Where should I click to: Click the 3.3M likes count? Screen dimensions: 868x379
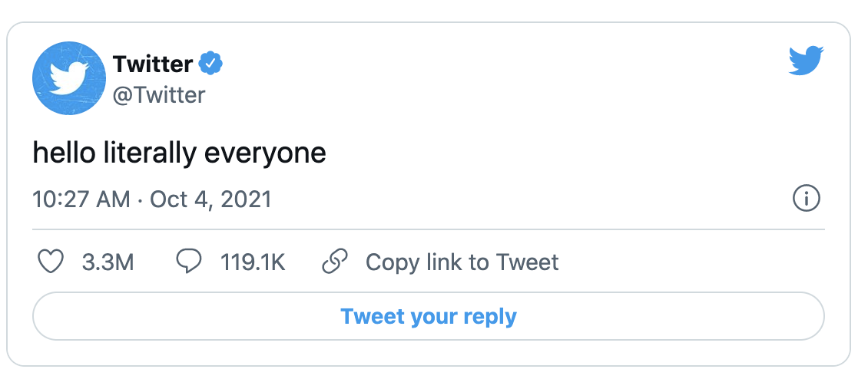point(108,262)
